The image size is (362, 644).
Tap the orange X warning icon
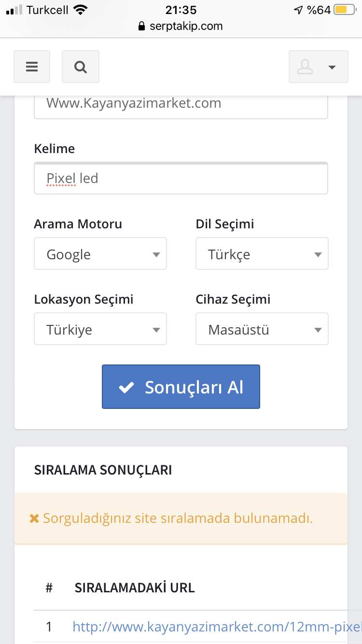tap(34, 518)
